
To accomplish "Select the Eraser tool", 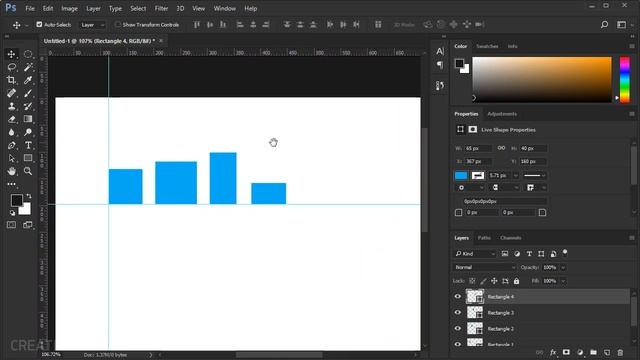I will tap(11, 119).
